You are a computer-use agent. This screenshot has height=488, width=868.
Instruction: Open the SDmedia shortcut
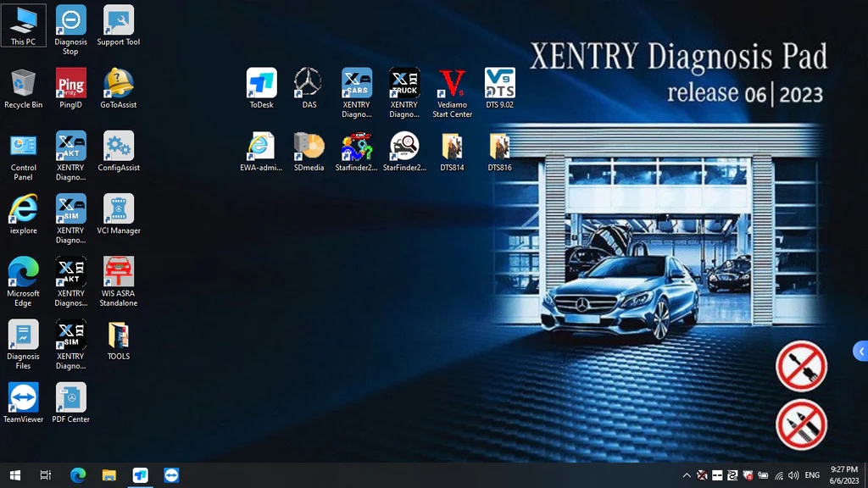coord(309,147)
